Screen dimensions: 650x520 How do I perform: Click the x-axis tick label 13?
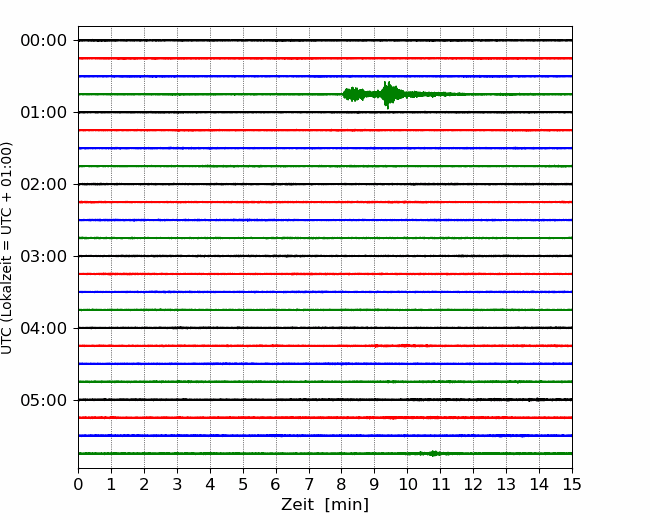click(506, 484)
